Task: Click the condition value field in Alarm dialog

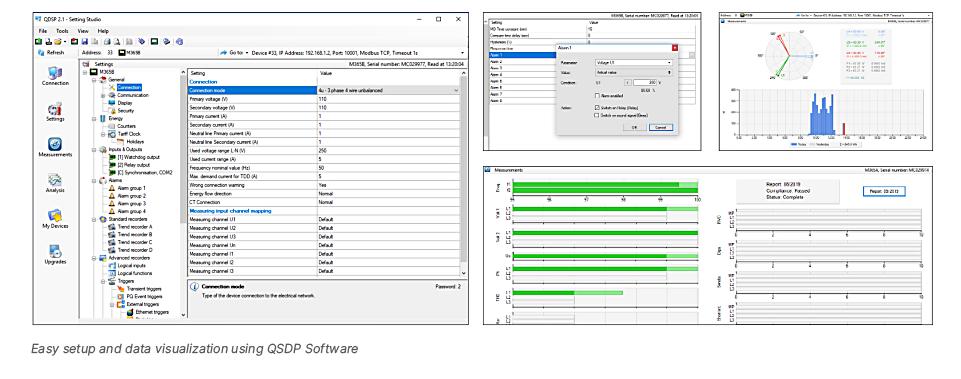Action: tap(645, 82)
